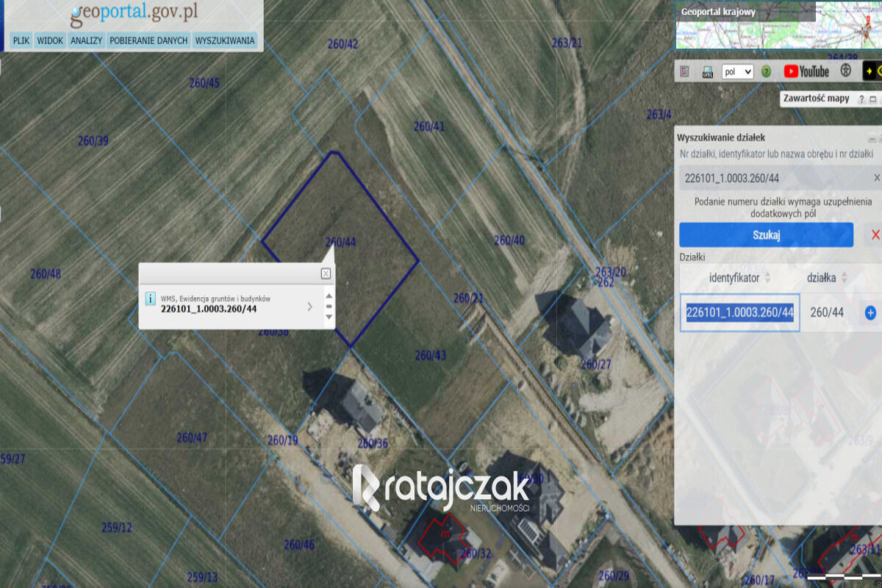Click parcel label 260/32 on map
The width and height of the screenshot is (882, 588).
[476, 553]
